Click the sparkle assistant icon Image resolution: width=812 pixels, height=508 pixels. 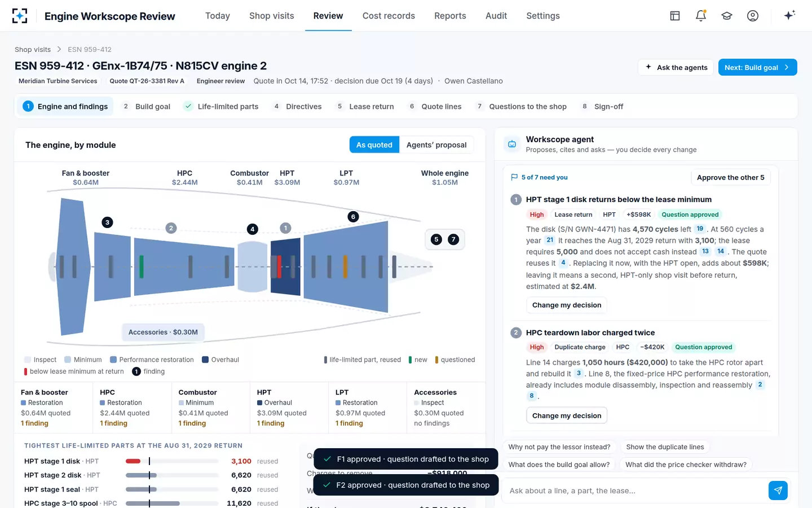(789, 15)
